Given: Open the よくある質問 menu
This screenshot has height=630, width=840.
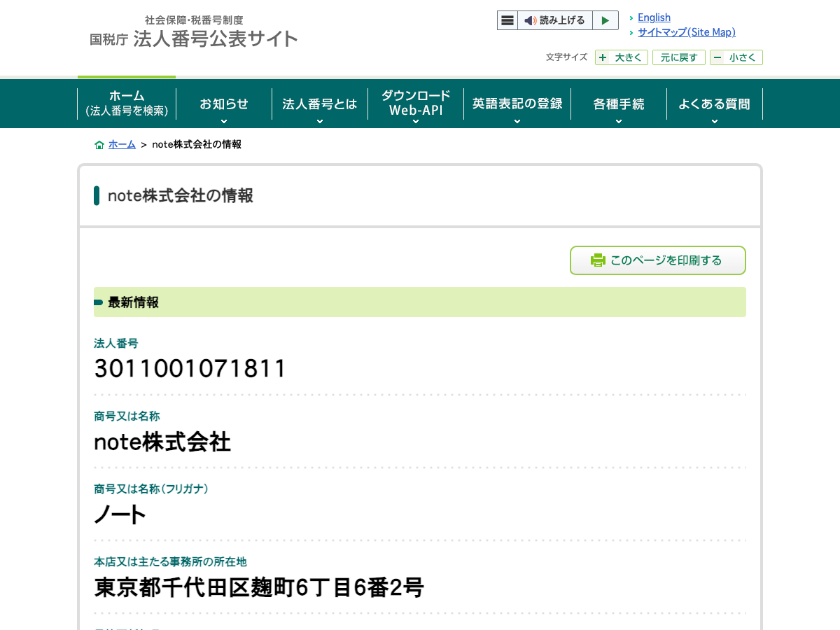Looking at the screenshot, I should pyautogui.click(x=715, y=104).
